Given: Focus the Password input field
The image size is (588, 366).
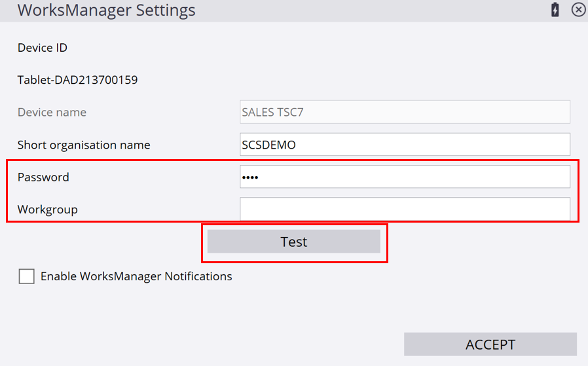Looking at the screenshot, I should (x=405, y=177).
